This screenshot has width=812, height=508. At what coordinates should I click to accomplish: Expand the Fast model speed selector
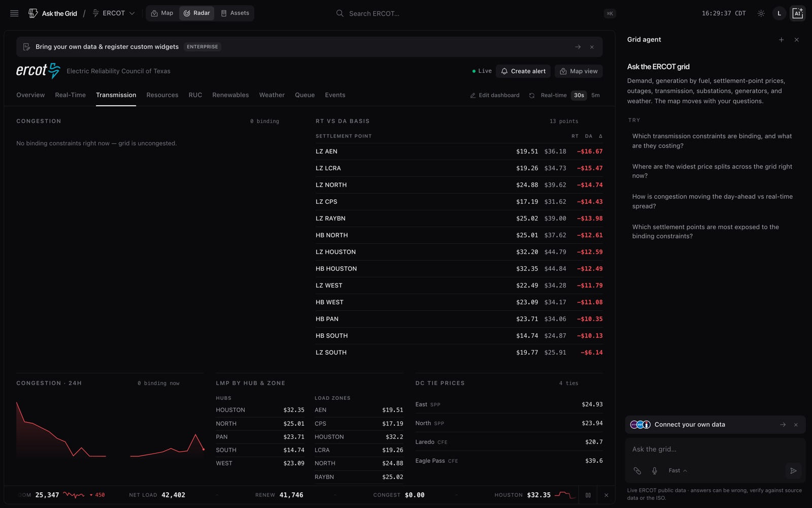coord(678,471)
